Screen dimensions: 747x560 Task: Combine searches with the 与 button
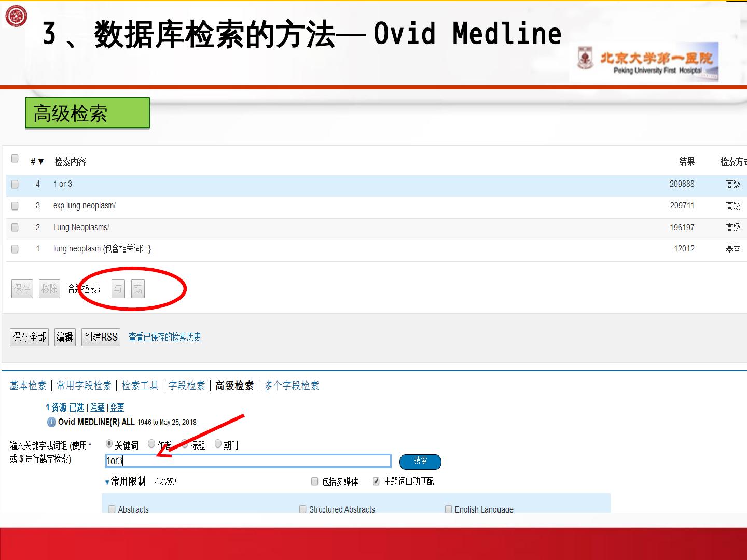118,289
